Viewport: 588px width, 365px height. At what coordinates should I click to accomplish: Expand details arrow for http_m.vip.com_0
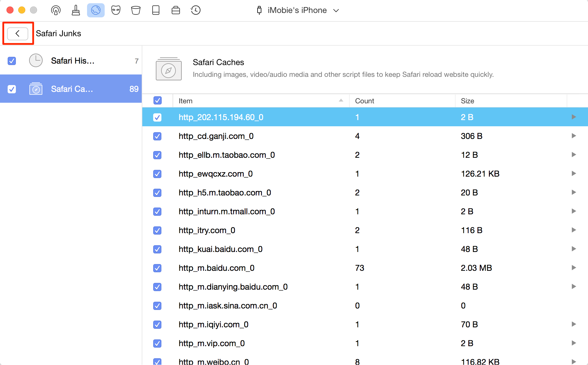574,343
